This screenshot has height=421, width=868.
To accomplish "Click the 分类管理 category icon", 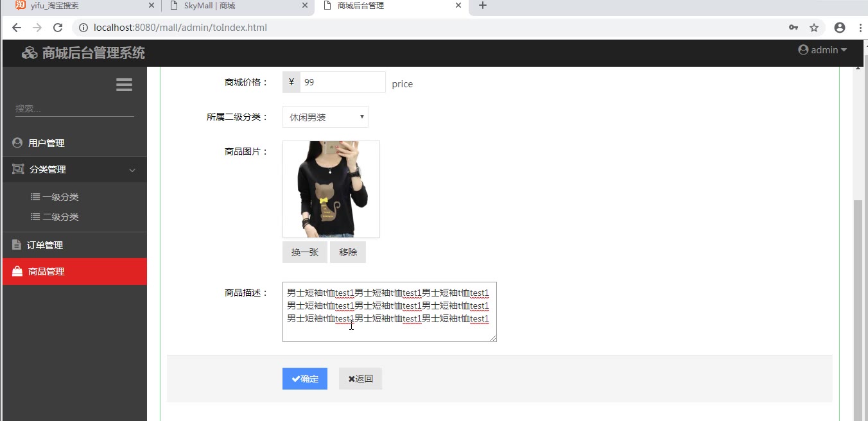I will pos(18,169).
